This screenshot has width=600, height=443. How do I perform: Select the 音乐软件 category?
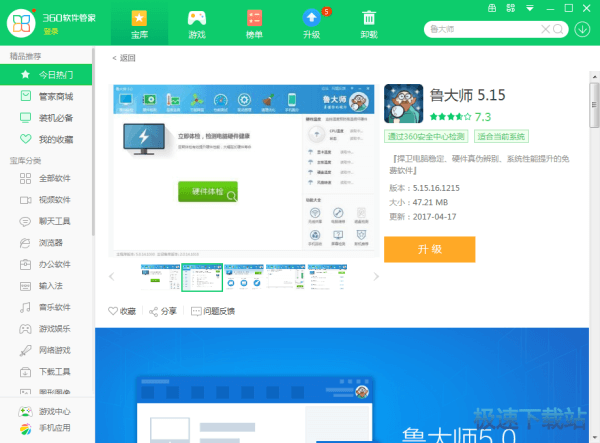tap(46, 307)
